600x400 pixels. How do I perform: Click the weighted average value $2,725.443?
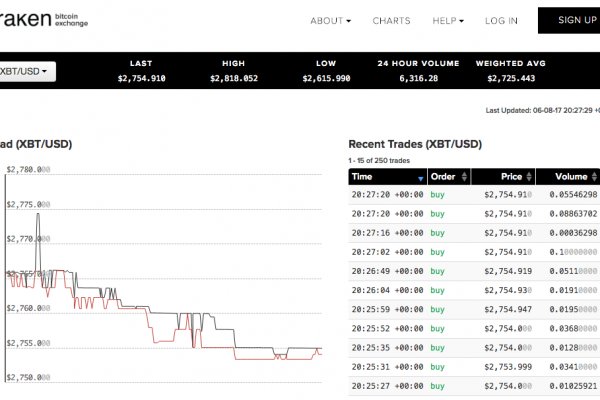point(511,78)
